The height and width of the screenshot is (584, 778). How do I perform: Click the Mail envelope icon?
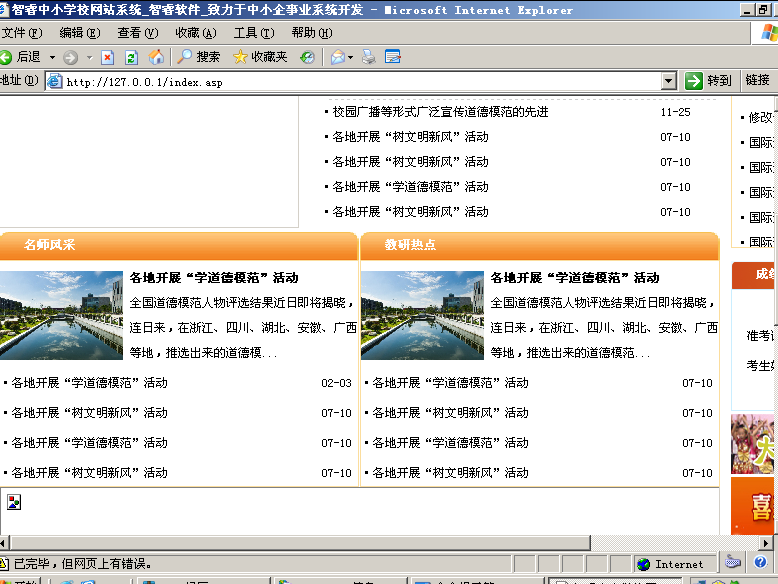tap(338, 58)
